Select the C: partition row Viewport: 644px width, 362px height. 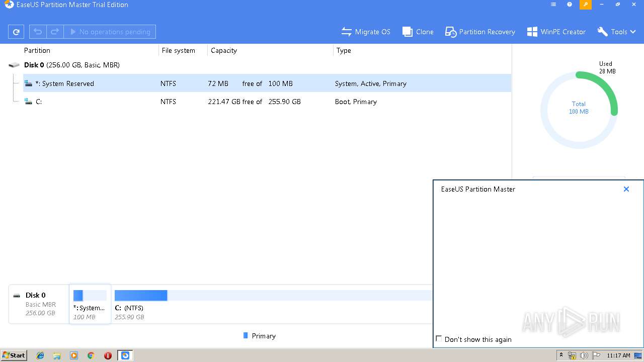pos(267,102)
